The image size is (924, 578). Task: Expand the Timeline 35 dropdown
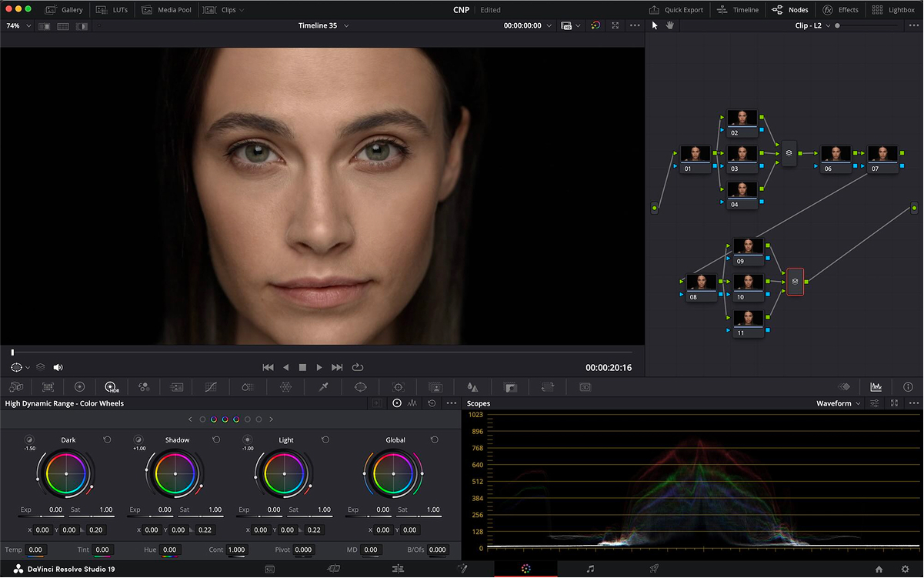(x=323, y=25)
